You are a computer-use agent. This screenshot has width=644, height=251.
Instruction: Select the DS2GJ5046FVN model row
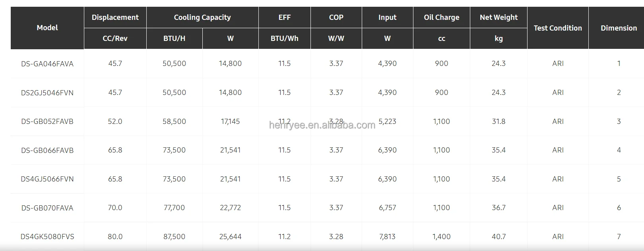click(x=47, y=93)
